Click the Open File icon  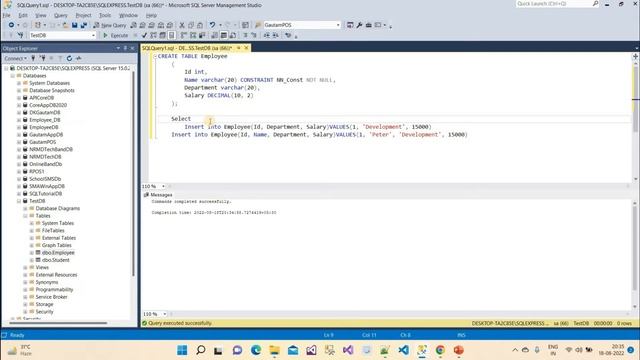(x=65, y=25)
